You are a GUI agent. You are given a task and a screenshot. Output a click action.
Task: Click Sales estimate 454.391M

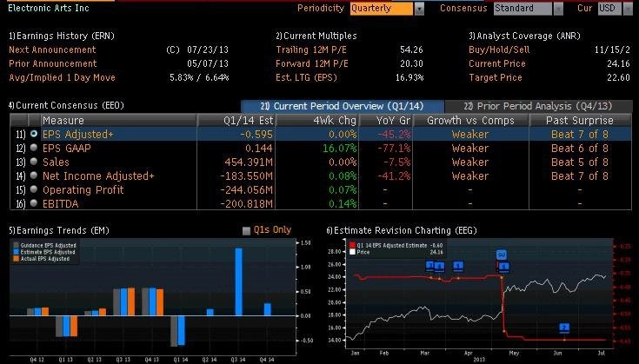(x=249, y=162)
